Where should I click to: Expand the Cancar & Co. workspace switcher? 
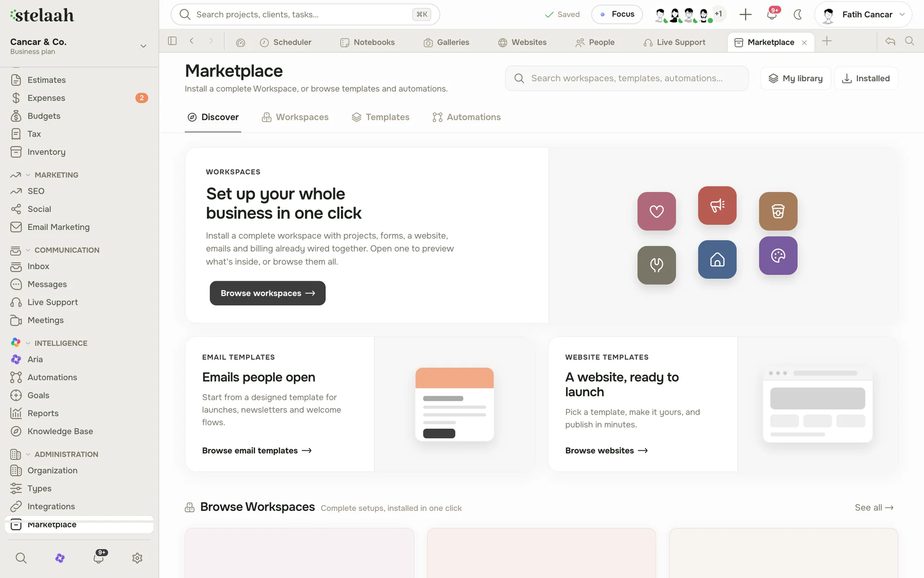(79, 46)
